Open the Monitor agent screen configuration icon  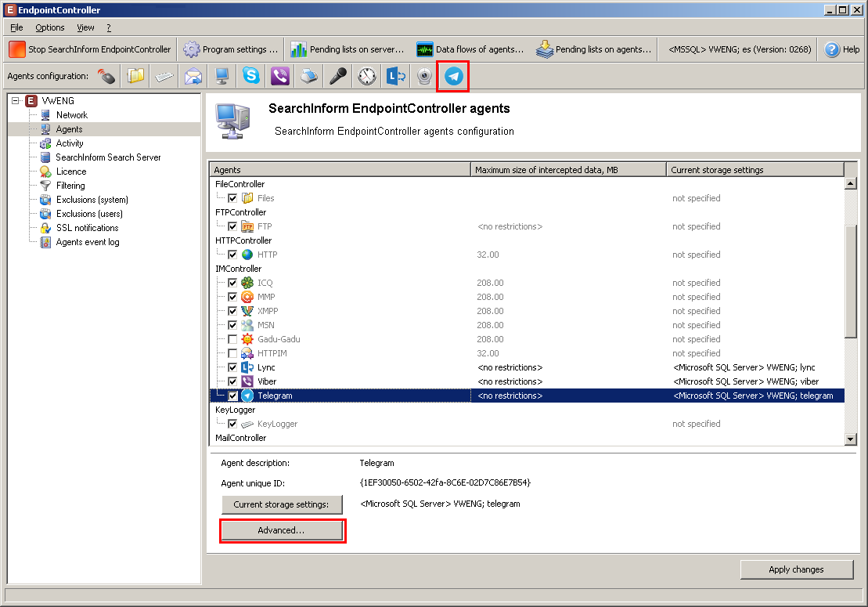pyautogui.click(x=222, y=76)
